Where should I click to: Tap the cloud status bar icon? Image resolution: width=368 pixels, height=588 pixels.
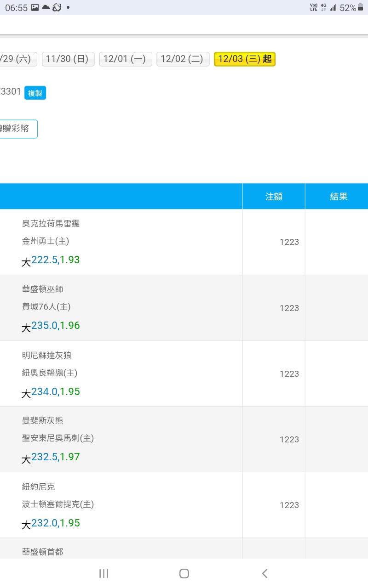(46, 7)
